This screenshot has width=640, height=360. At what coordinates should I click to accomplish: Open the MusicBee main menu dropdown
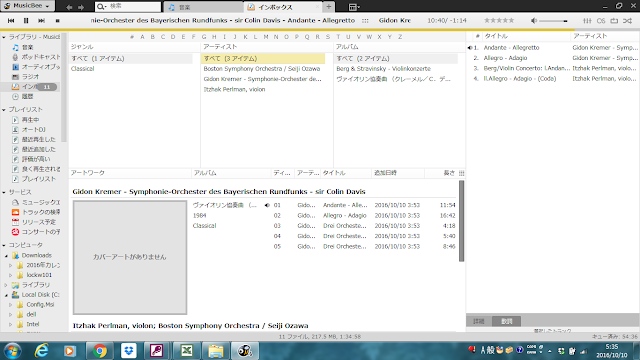28,6
